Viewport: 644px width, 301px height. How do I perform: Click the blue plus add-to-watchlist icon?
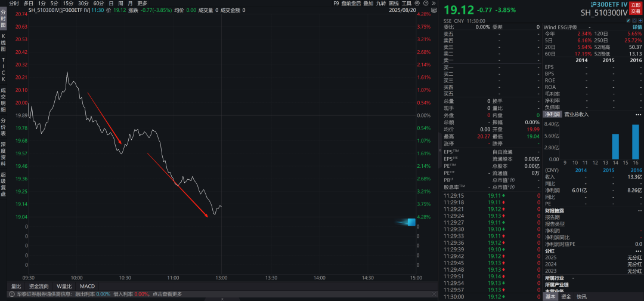point(639,20)
